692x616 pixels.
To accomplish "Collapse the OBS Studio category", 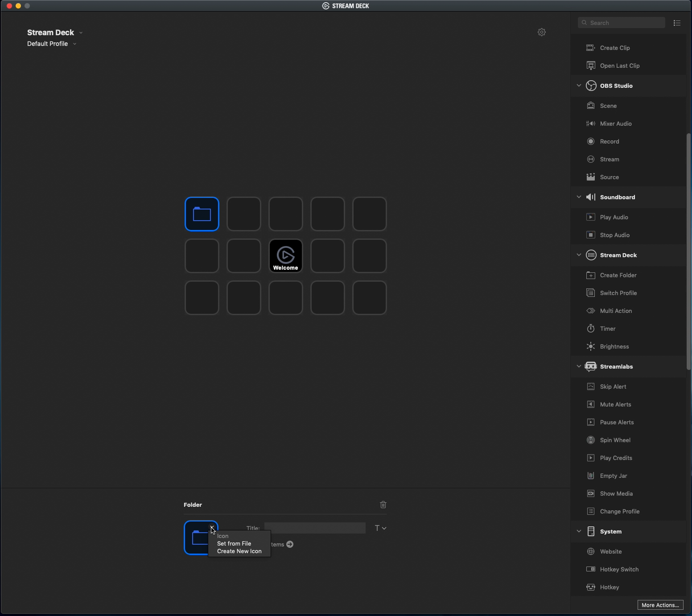I will pyautogui.click(x=579, y=86).
